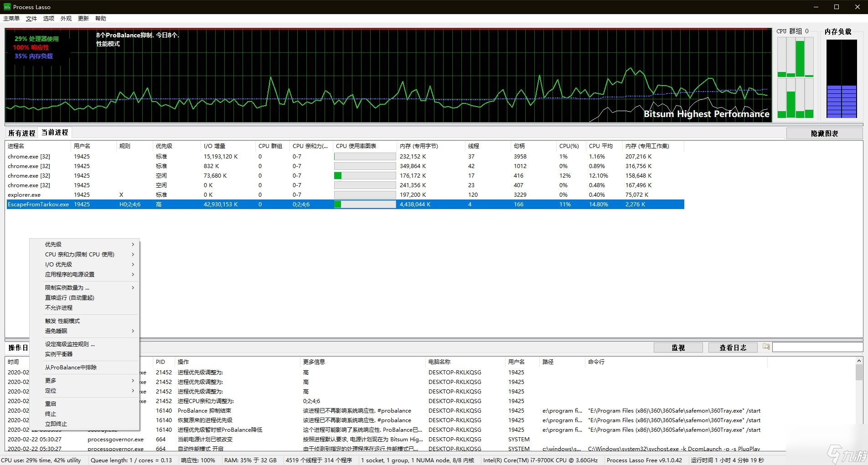Screen dimensions: 868x465
Task: Expand the I/O 优先级 submenu
Action: point(84,265)
